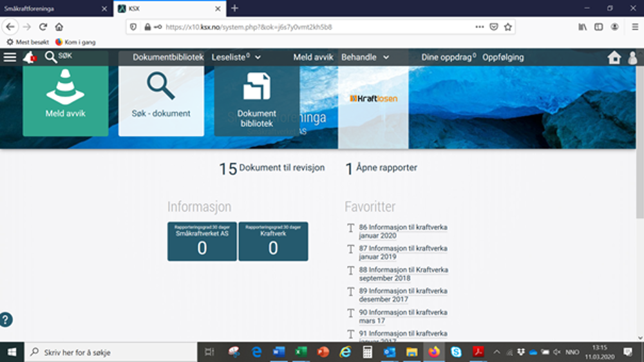Viewport: 644px width, 362px height.
Task: Open Excel from the Windows taskbar
Action: pos(300,352)
